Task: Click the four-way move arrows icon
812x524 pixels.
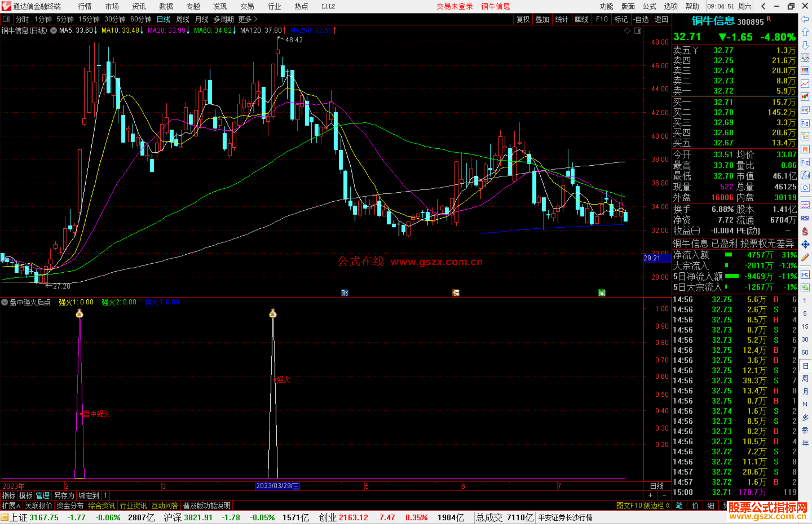Action: [x=805, y=245]
